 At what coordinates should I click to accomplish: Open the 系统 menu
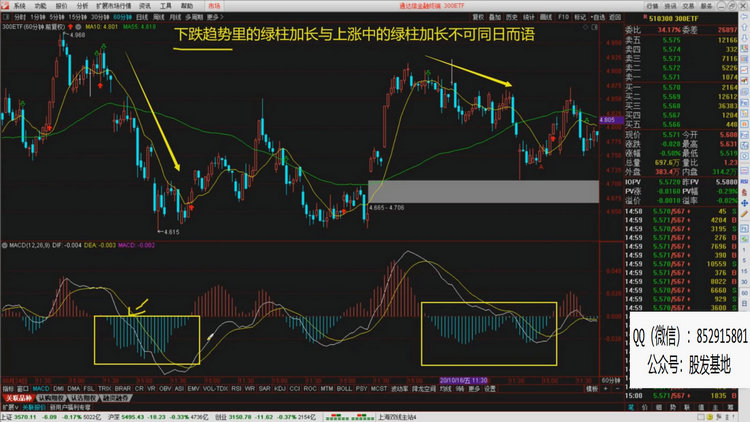20,5
